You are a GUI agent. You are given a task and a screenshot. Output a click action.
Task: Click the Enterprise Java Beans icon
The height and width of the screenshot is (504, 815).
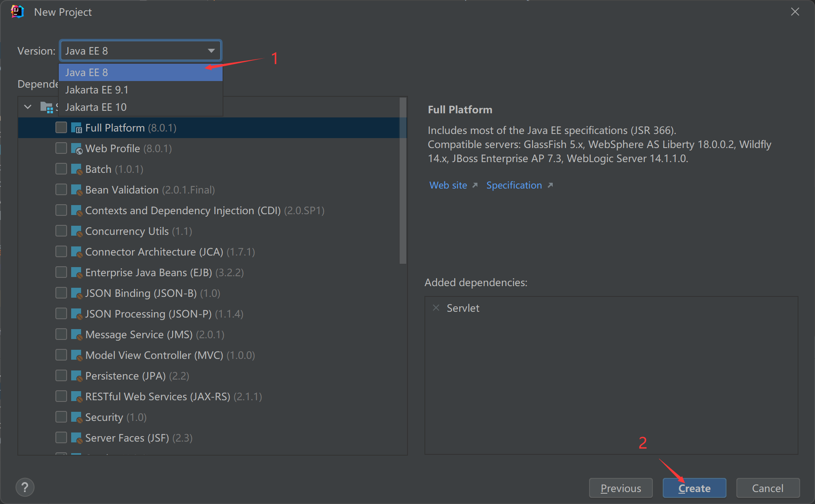77,272
